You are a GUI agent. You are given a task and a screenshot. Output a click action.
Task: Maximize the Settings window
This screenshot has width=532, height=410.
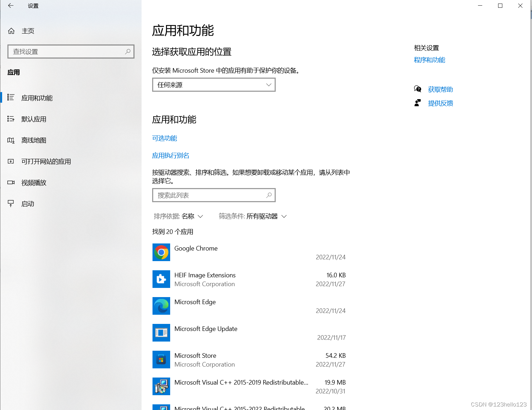point(500,6)
